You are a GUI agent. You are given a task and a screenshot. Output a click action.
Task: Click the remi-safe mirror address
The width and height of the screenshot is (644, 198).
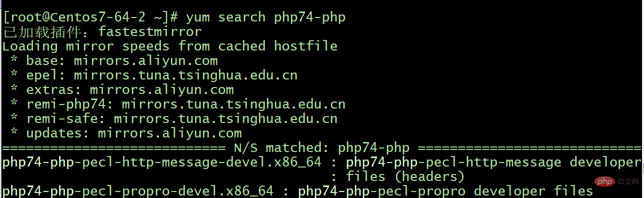coord(226,119)
